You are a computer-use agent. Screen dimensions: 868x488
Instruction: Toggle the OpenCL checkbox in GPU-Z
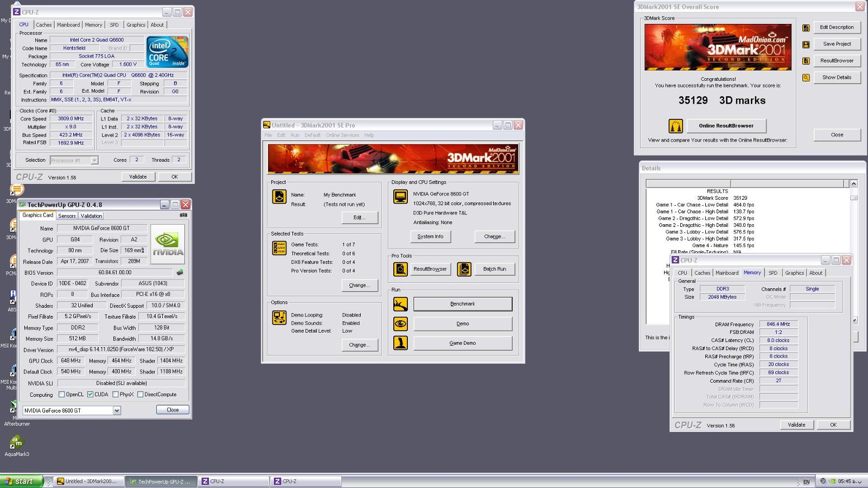pos(61,395)
